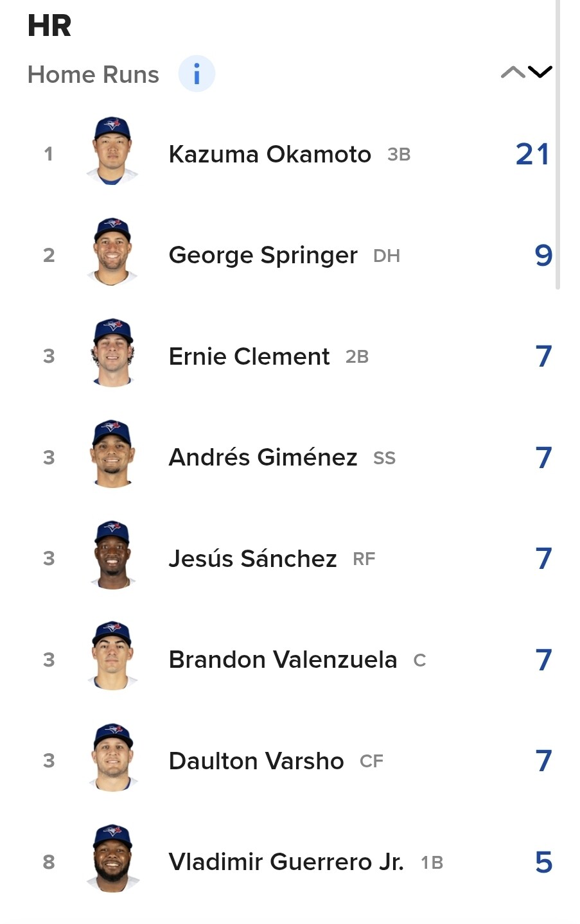
Task: Sort home runs descending with down chevron
Action: pyautogui.click(x=540, y=72)
